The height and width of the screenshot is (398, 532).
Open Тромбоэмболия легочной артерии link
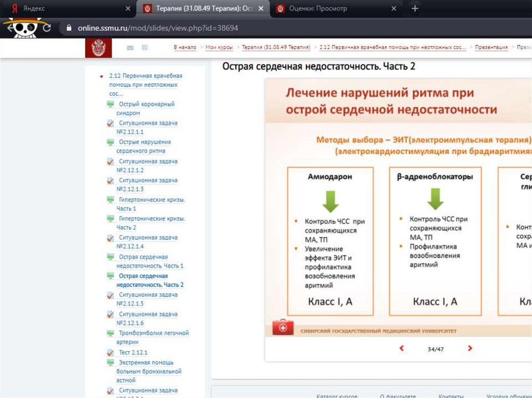(x=153, y=338)
